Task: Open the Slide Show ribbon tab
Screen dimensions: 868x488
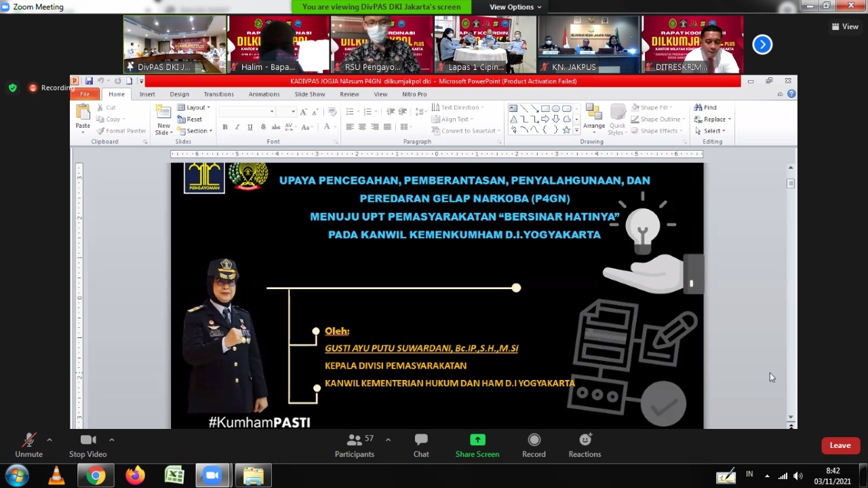Action: tap(310, 94)
